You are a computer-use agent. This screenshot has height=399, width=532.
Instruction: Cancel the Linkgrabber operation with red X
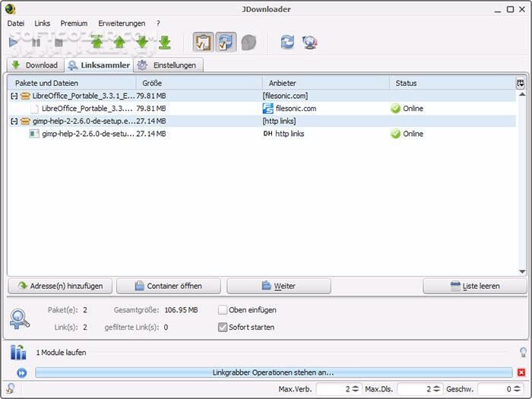click(x=521, y=372)
